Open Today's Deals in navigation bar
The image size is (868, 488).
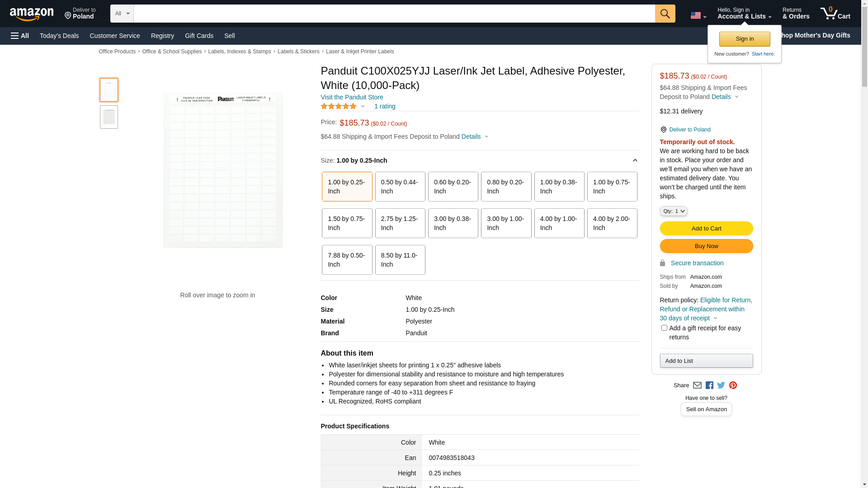[x=59, y=36]
